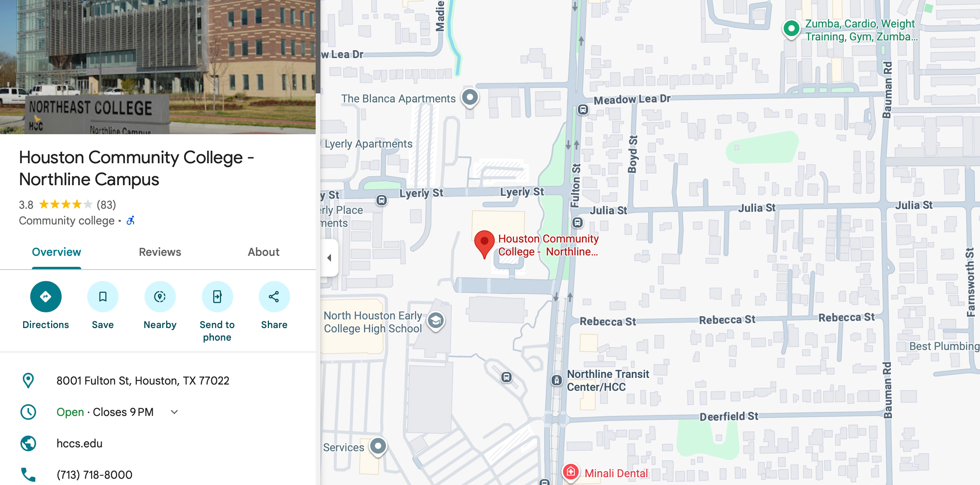This screenshot has width=980, height=485.
Task: Click Send to phone icon
Action: 217,297
